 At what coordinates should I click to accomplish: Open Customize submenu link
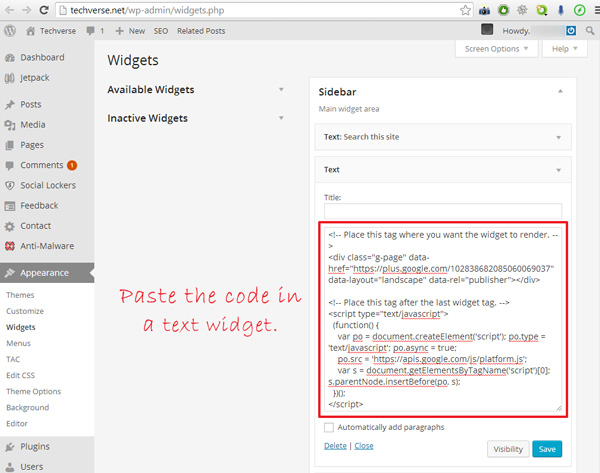point(25,311)
